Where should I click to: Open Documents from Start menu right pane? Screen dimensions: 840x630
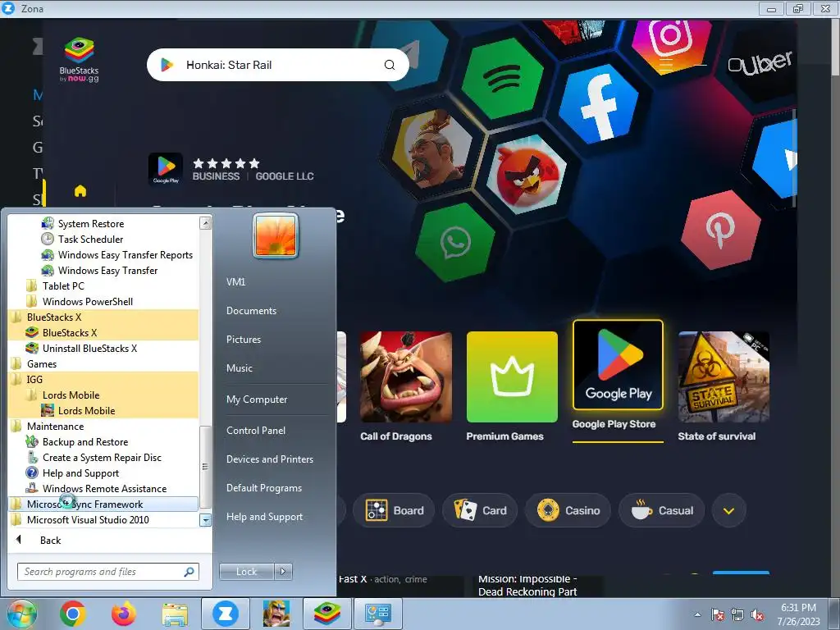[251, 310]
